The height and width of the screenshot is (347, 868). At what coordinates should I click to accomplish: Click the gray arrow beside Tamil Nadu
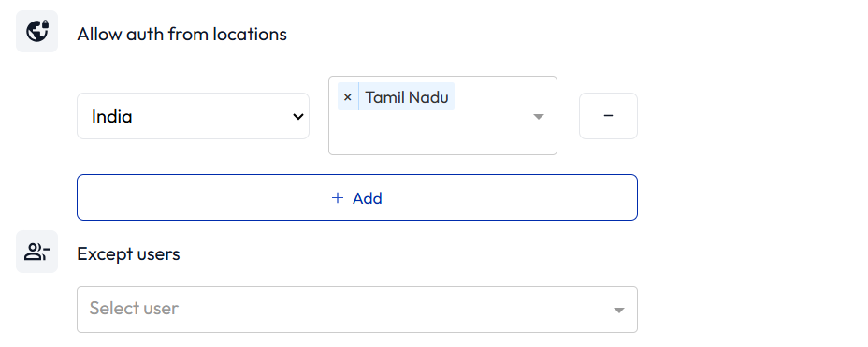(539, 117)
